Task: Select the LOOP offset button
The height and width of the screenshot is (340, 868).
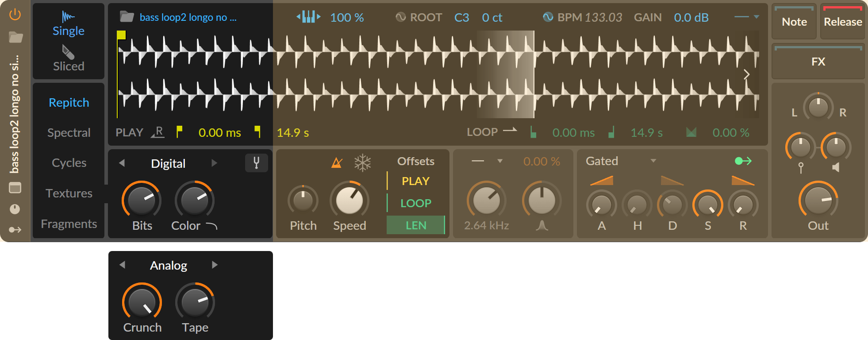Action: pos(415,203)
